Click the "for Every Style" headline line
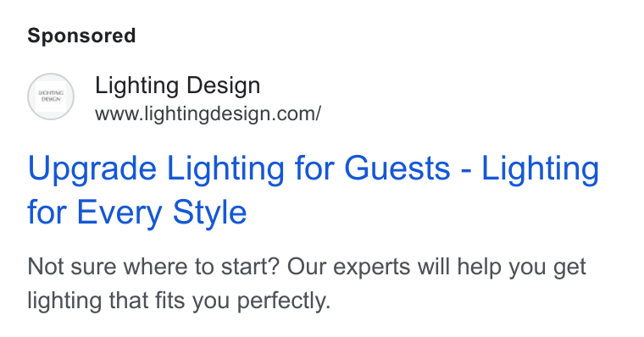Image resolution: width=644 pixels, height=337 pixels. 137,213
